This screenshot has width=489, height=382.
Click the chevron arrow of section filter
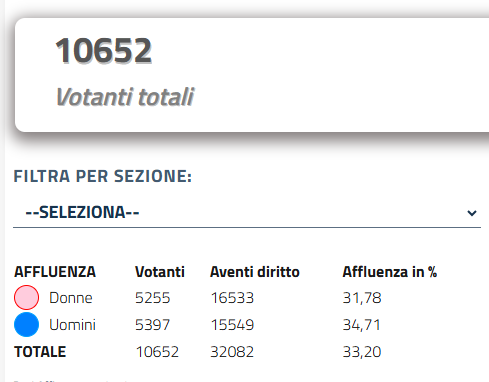coord(472,213)
